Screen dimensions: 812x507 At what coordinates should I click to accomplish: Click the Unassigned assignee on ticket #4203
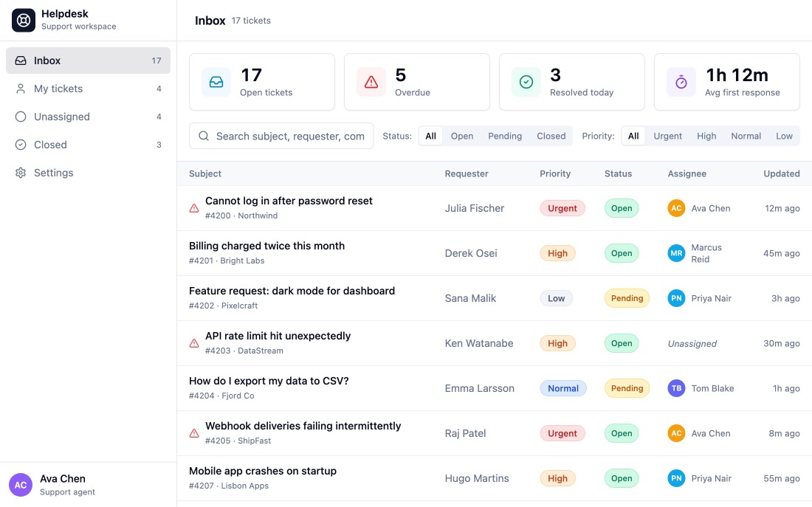(x=692, y=343)
